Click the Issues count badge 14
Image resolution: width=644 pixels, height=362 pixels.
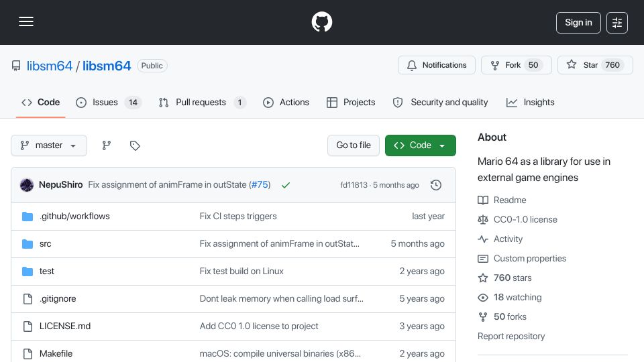[x=133, y=102]
